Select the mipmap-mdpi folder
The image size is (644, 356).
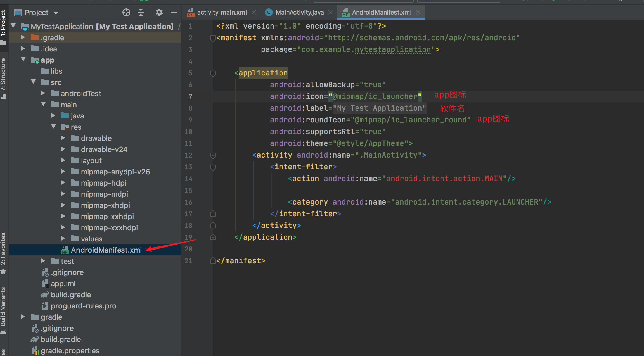(100, 194)
